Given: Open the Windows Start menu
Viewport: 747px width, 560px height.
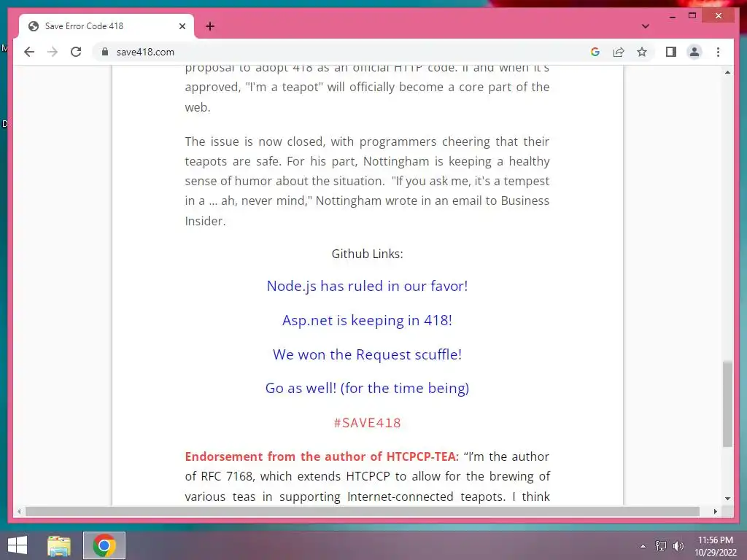Looking at the screenshot, I should 18,545.
